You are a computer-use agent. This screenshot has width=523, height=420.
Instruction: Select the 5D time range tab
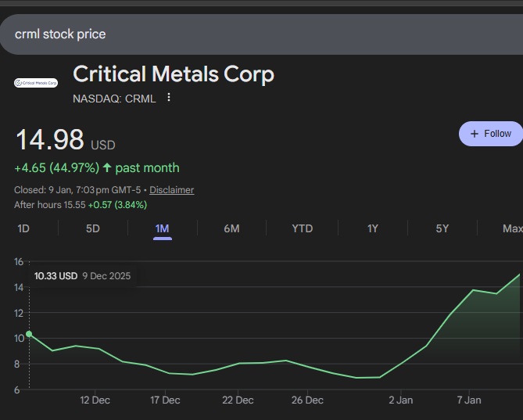click(x=93, y=228)
